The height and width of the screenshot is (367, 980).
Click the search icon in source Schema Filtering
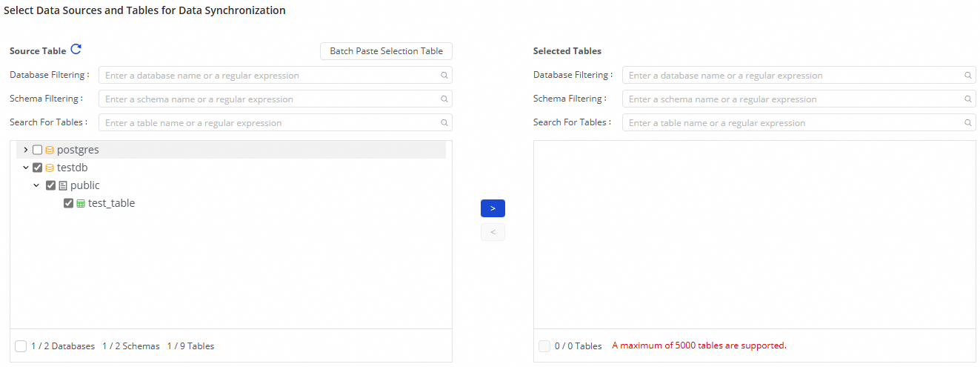pyautogui.click(x=444, y=99)
